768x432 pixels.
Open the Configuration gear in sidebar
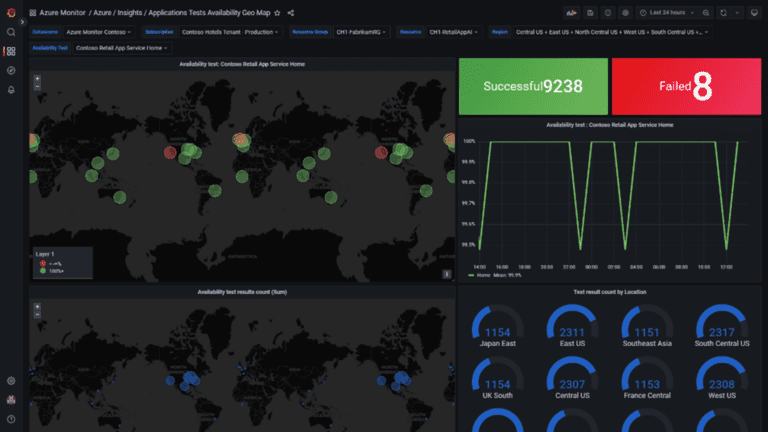pyautogui.click(x=11, y=381)
